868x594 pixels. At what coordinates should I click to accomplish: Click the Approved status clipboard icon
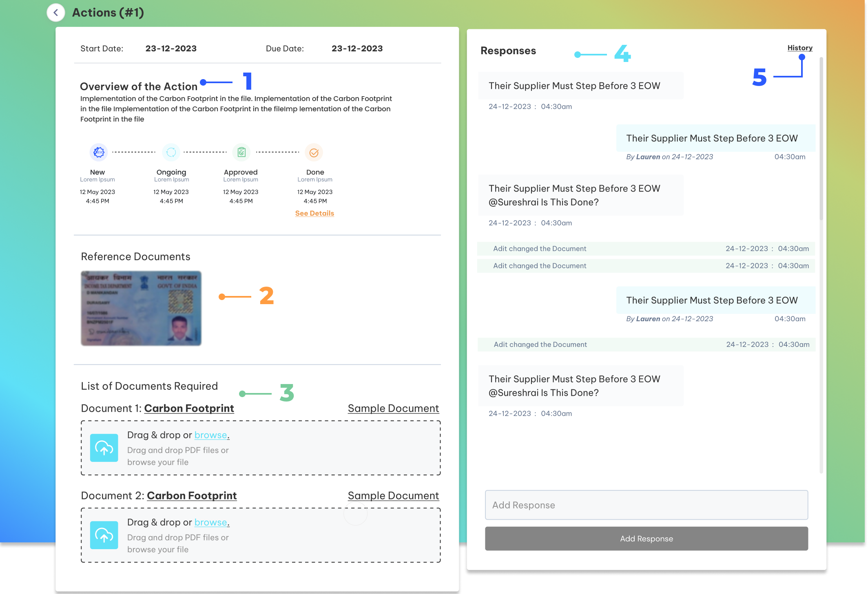241,152
